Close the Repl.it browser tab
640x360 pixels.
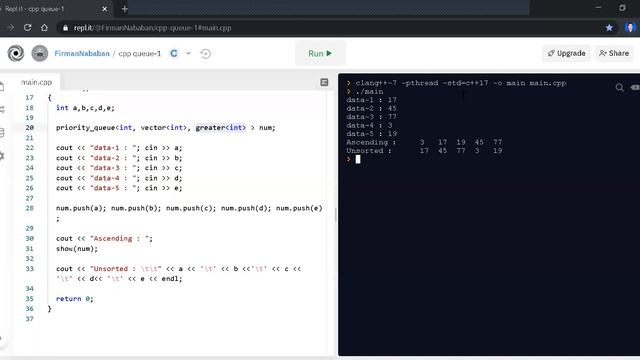pos(104,9)
